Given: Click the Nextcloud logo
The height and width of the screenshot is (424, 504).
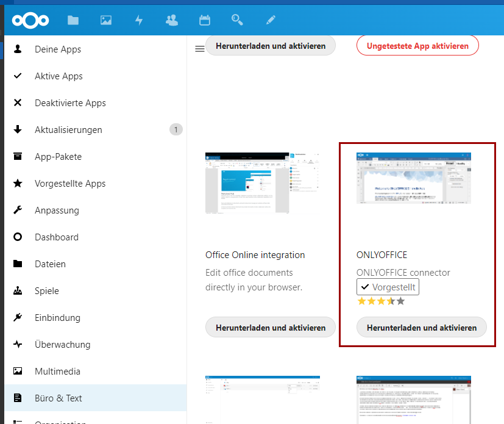Looking at the screenshot, I should (30, 21).
